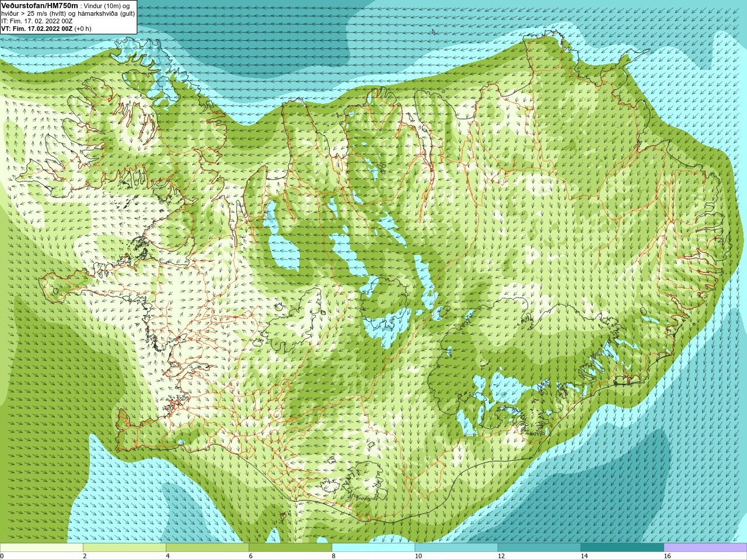747x560 pixels.
Task: Click the pale teal 10–12 legend swatch
Action: (456, 547)
